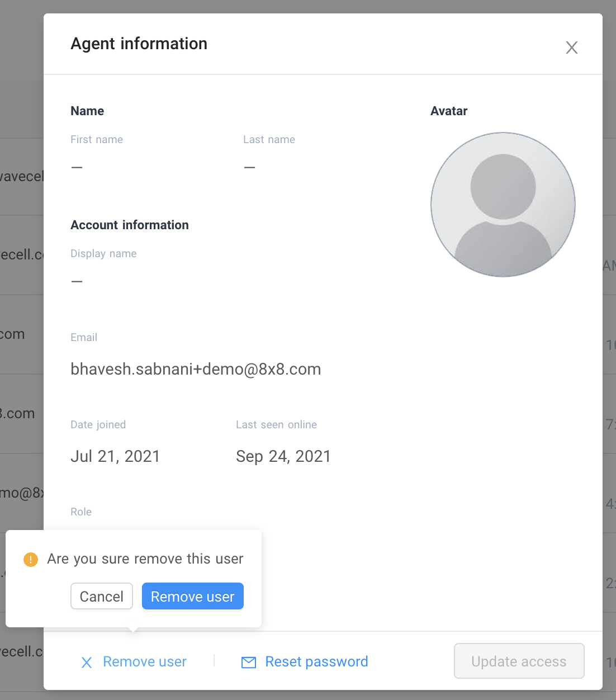Click the Remove user link in footer
This screenshot has height=700, width=616.
tap(145, 662)
